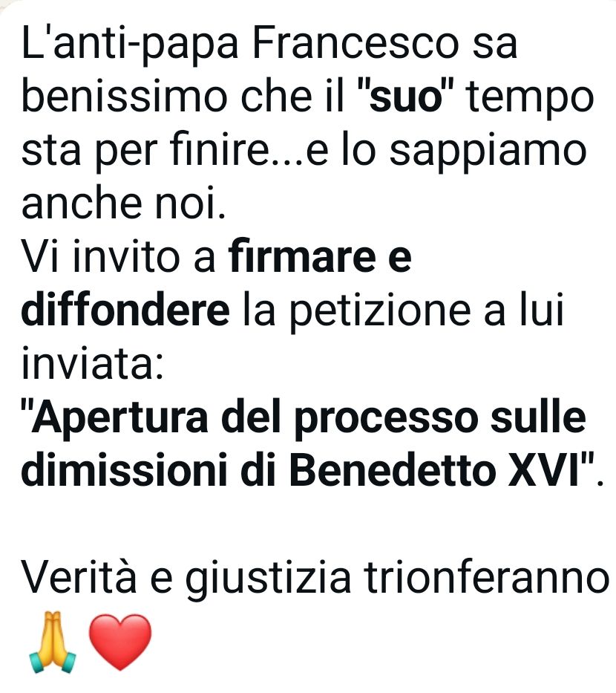Click the bold word "suo"

406,97
